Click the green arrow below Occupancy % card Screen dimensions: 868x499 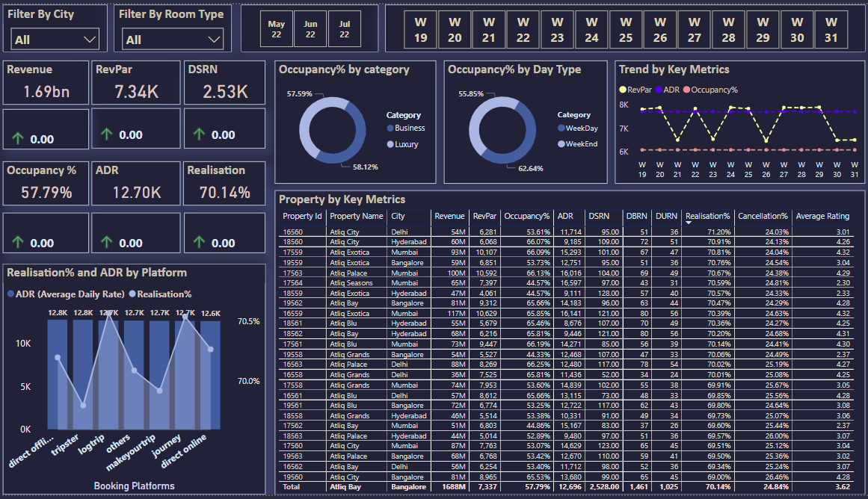pyautogui.click(x=17, y=242)
